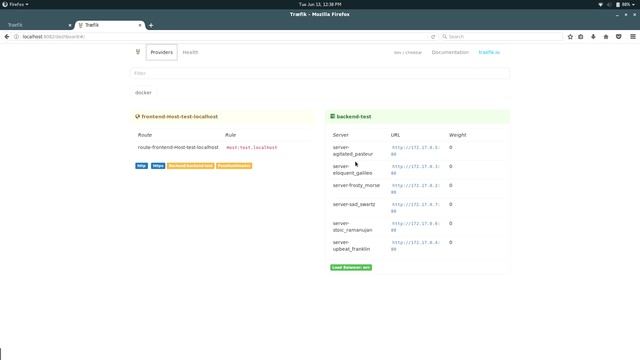Reload the page with the refresh icon
Viewport: 640px width, 360px height.
tap(433, 37)
